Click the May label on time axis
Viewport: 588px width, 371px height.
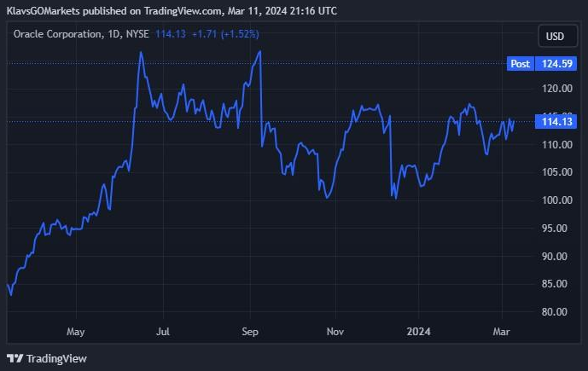click(76, 330)
